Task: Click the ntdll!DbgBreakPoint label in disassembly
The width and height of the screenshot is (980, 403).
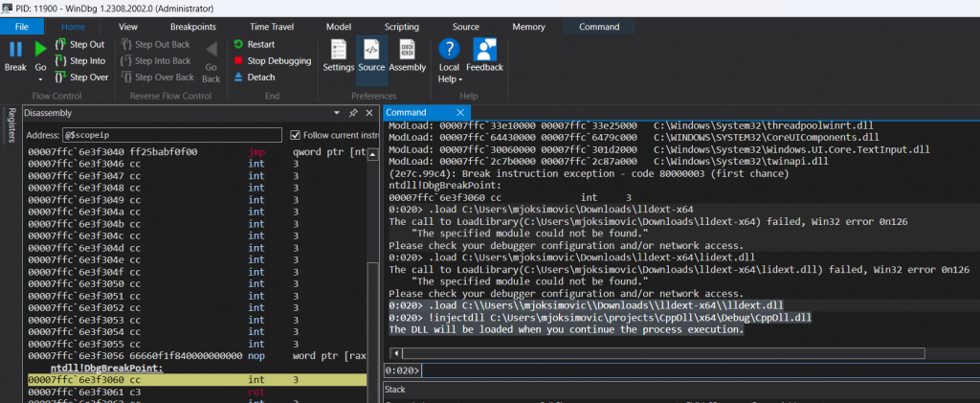Action: point(107,368)
